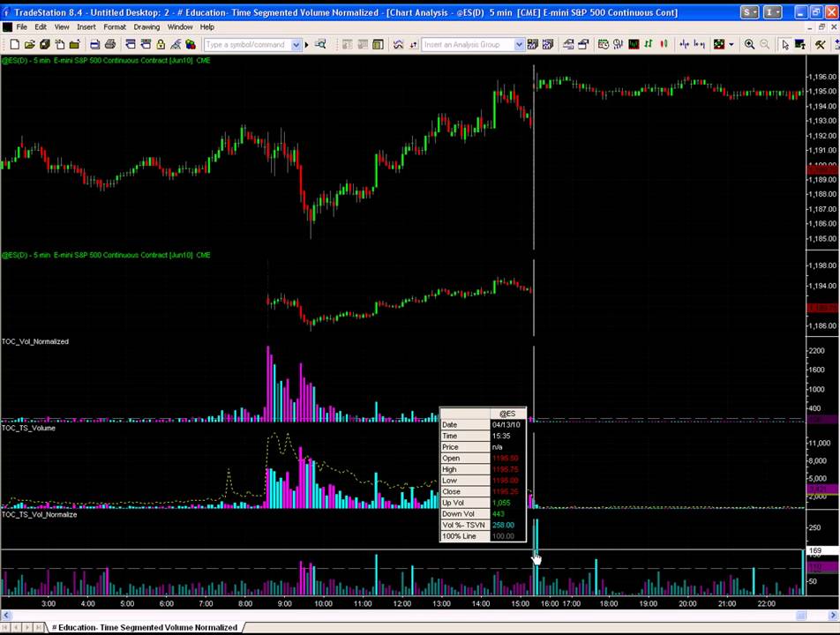
Task: Click the S button in title bar
Action: [x=749, y=12]
